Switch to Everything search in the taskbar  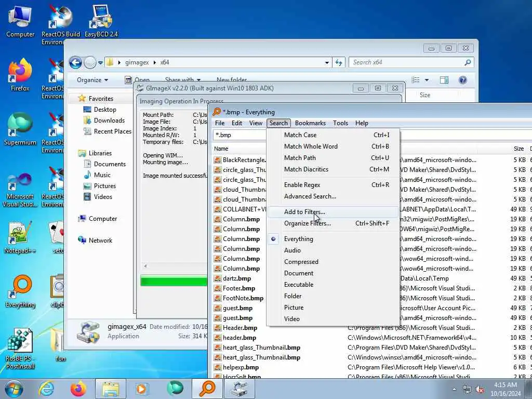[207, 389]
